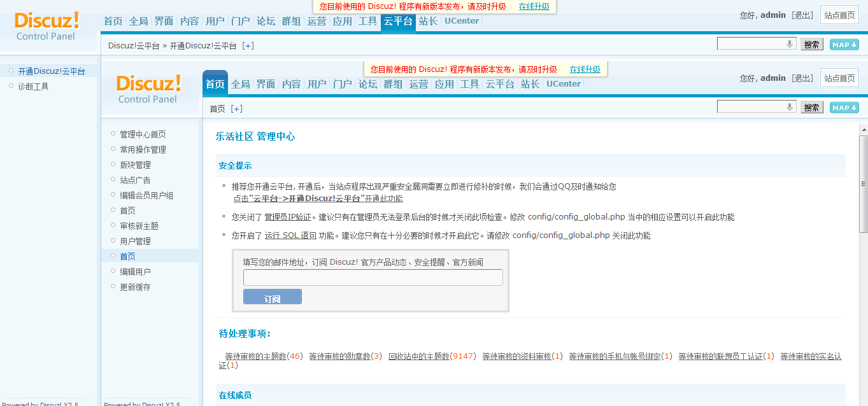Click the 订阅 subscribe button
The image size is (868, 406).
(x=273, y=297)
